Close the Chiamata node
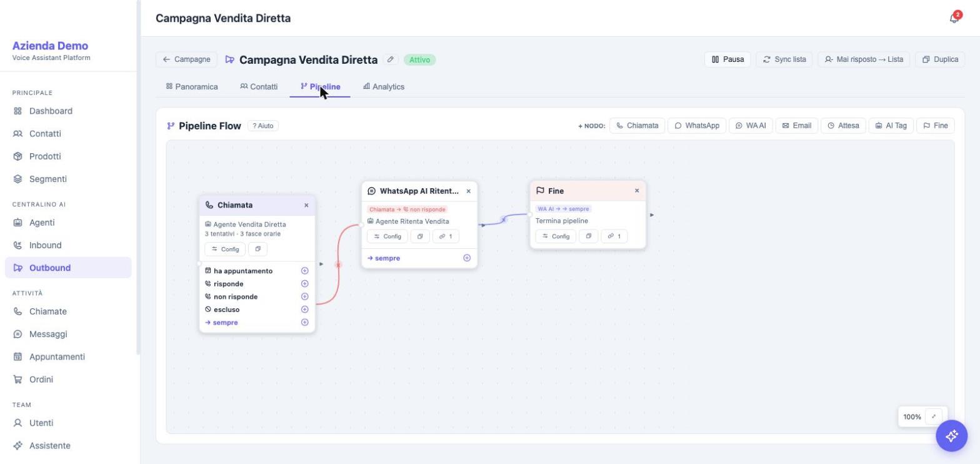The image size is (980, 464). click(306, 205)
